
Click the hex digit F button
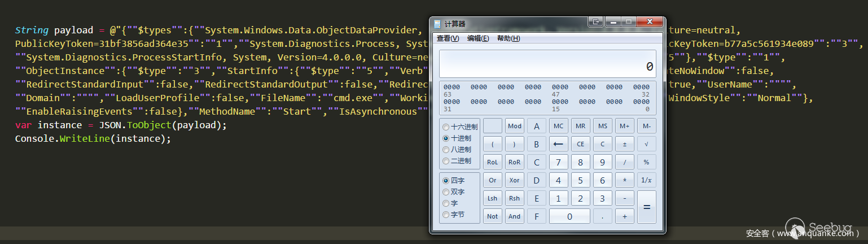tap(536, 216)
